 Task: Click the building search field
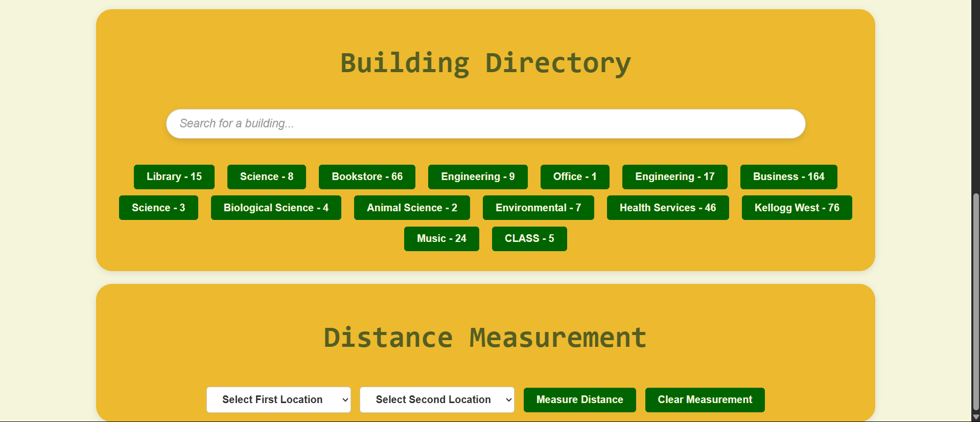point(485,124)
